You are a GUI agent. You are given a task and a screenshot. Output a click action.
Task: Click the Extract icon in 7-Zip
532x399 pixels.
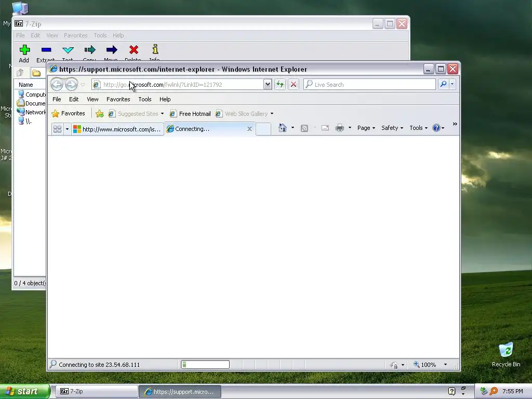[46, 50]
